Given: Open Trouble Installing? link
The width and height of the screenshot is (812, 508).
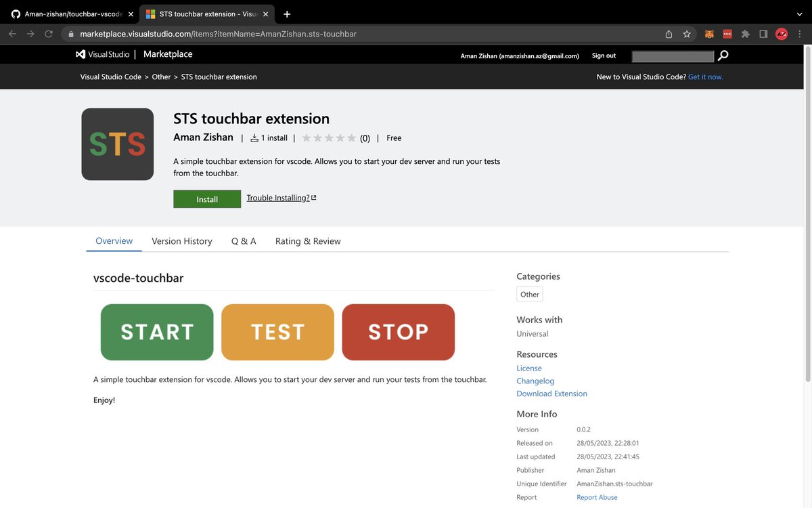Looking at the screenshot, I should point(281,198).
